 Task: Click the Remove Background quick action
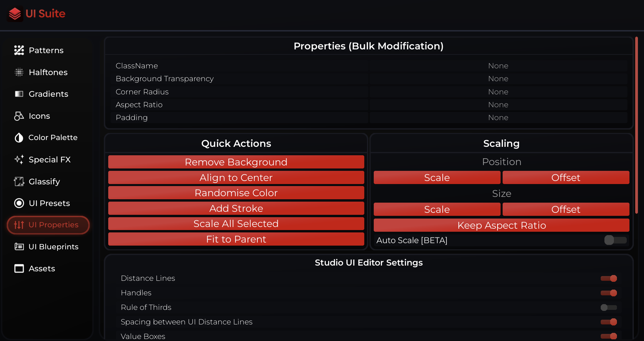(x=236, y=162)
